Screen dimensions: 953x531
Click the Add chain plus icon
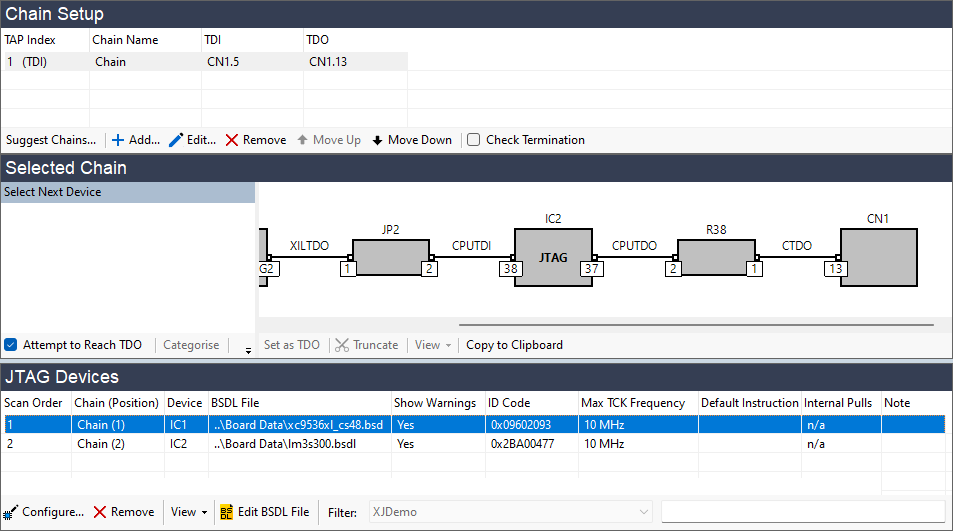click(118, 140)
